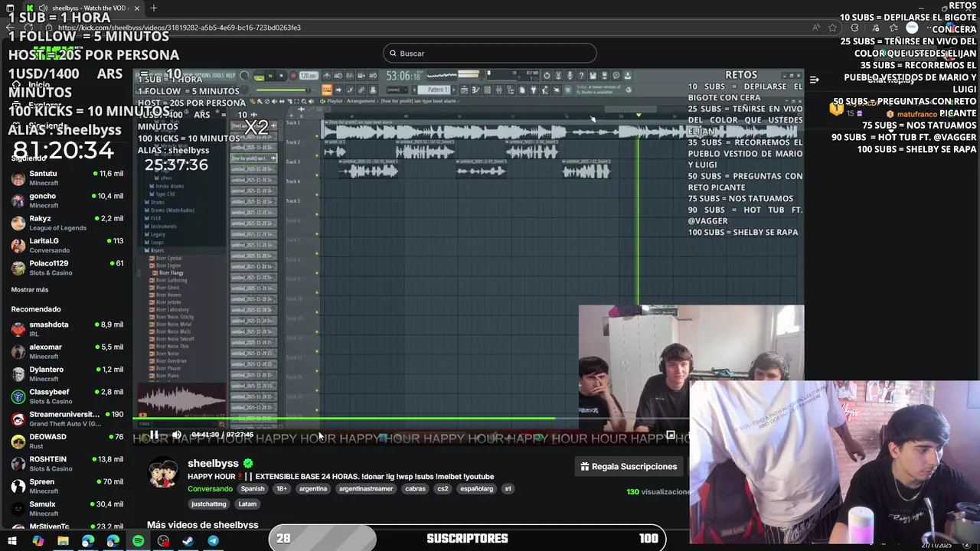Image resolution: width=980 pixels, height=551 pixels.
Task: Select the Latam tag
Action: coord(247,504)
